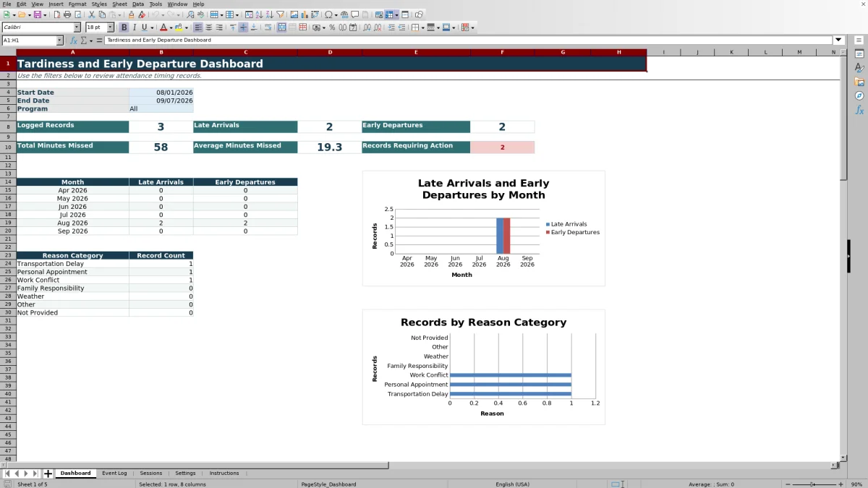Open the sidebar Navigator panel
Image resolution: width=868 pixels, height=488 pixels.
(x=859, y=95)
